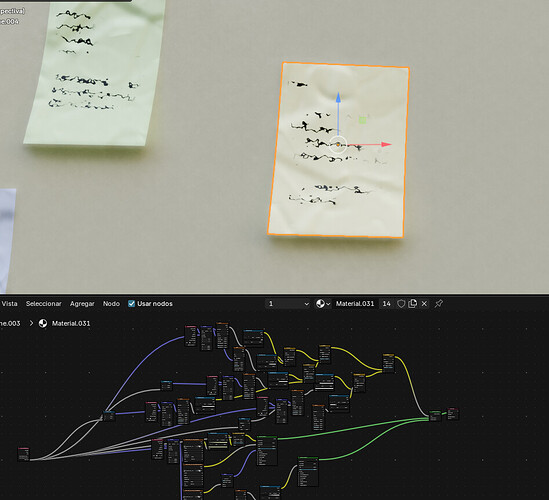Open the Seleccionar menu
Screen dimensions: 549x500
click(x=43, y=304)
